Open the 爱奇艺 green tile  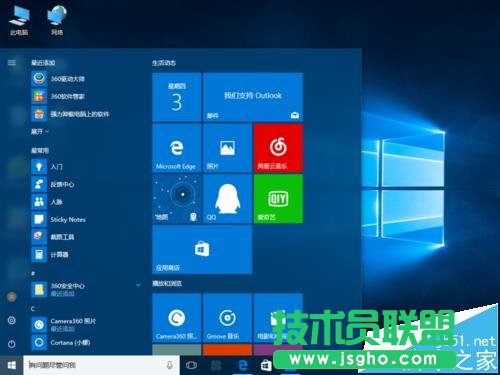pos(278,199)
